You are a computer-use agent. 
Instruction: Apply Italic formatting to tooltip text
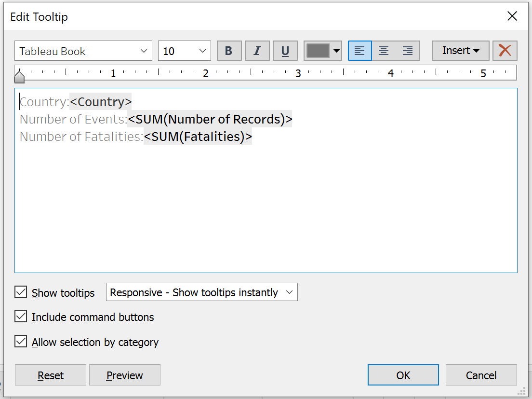click(257, 51)
